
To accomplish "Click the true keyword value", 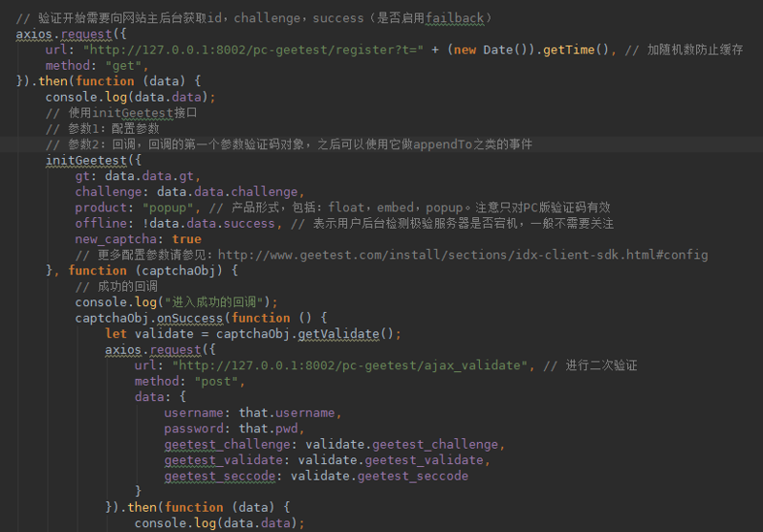I will click(186, 239).
